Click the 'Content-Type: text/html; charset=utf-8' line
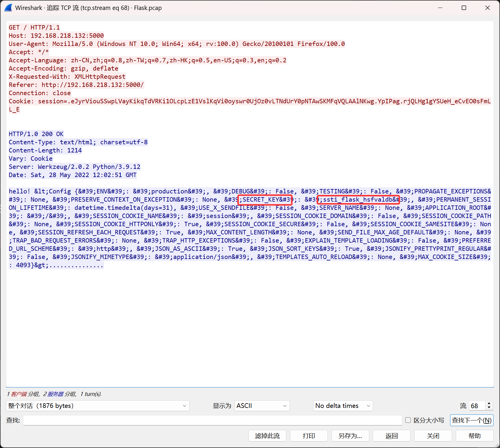Viewport: 500px width, 448px height. pos(78,142)
